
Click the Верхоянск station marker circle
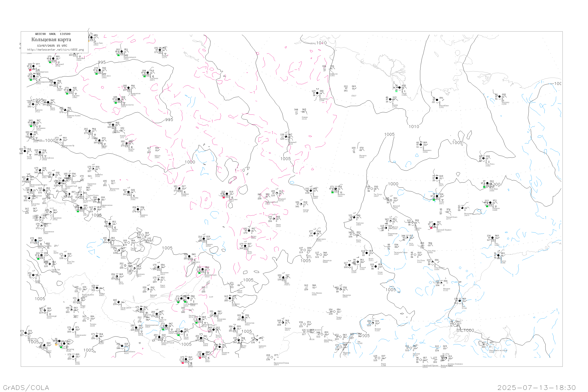(x=421, y=144)
